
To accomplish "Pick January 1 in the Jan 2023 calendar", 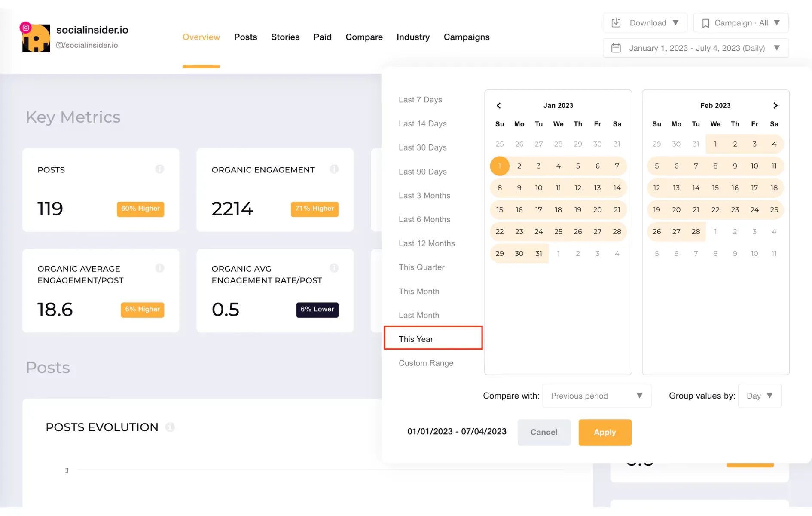I will coord(500,166).
